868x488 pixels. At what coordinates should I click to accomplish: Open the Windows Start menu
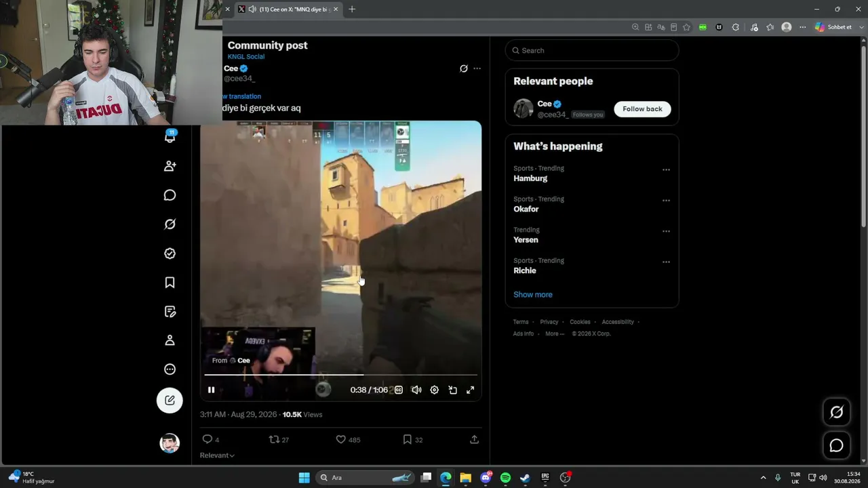point(304,478)
